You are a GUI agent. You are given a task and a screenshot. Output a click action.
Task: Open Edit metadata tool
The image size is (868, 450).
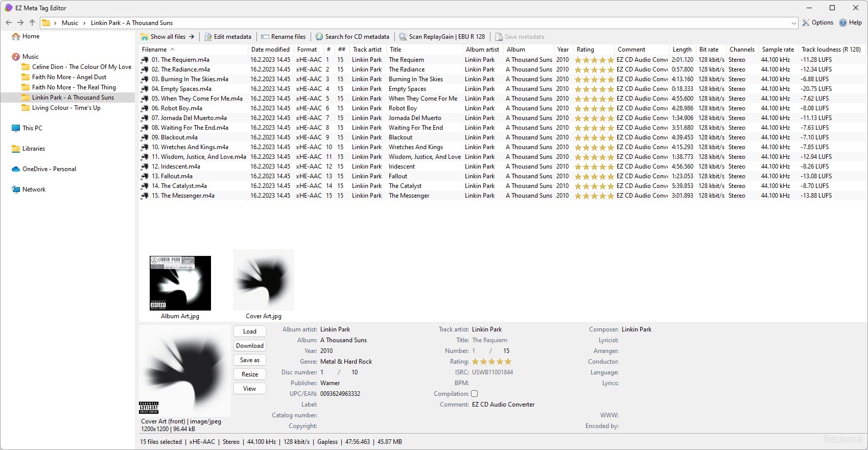click(228, 37)
